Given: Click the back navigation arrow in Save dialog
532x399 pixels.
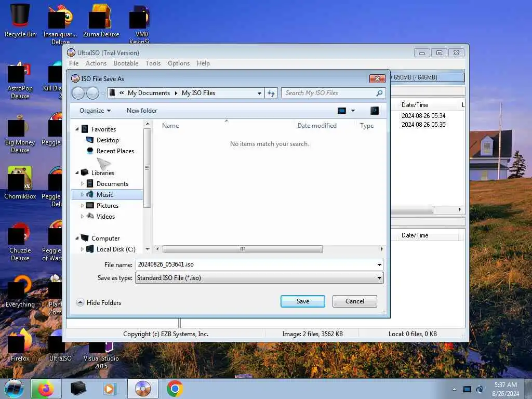Looking at the screenshot, I should tap(78, 93).
